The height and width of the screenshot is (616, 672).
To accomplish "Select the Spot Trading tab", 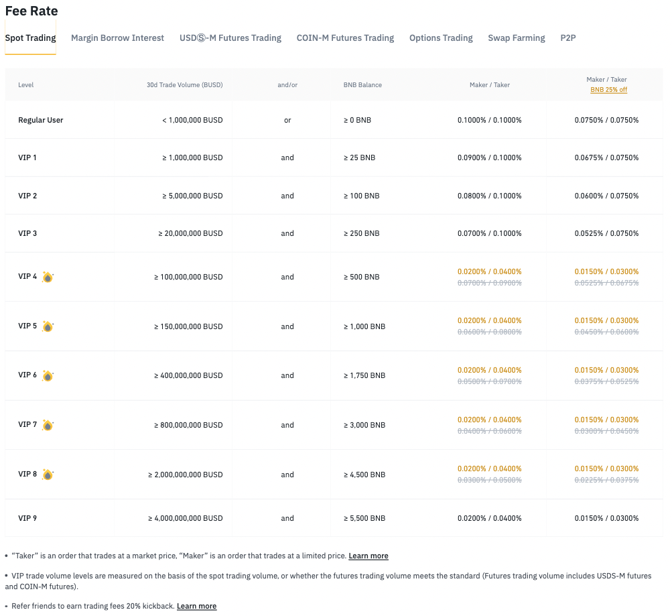I will tap(30, 38).
